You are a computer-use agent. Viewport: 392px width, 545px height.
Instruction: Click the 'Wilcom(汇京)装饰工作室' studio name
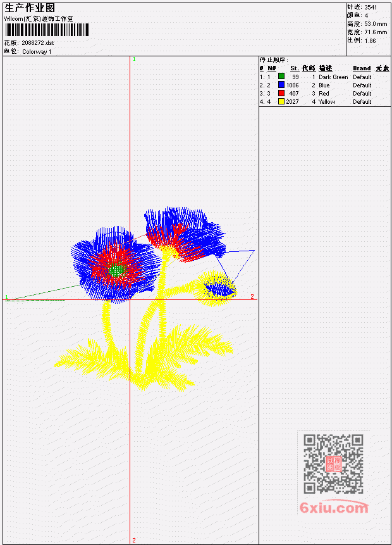coord(39,19)
